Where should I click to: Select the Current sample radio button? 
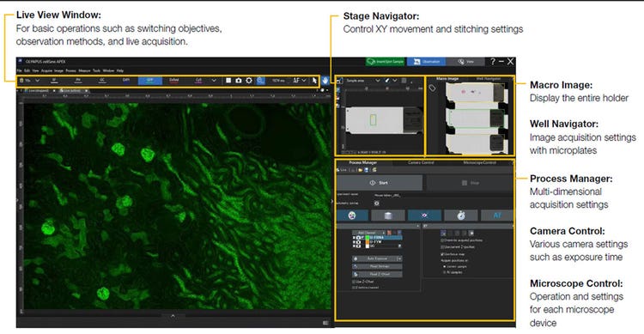(445, 267)
